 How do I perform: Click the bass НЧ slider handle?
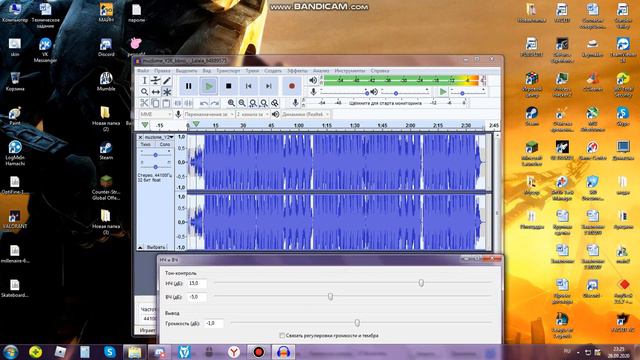tap(421, 283)
